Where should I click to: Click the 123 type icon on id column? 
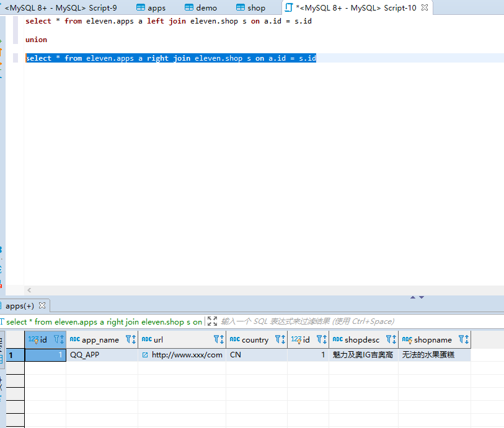[x=32, y=339]
